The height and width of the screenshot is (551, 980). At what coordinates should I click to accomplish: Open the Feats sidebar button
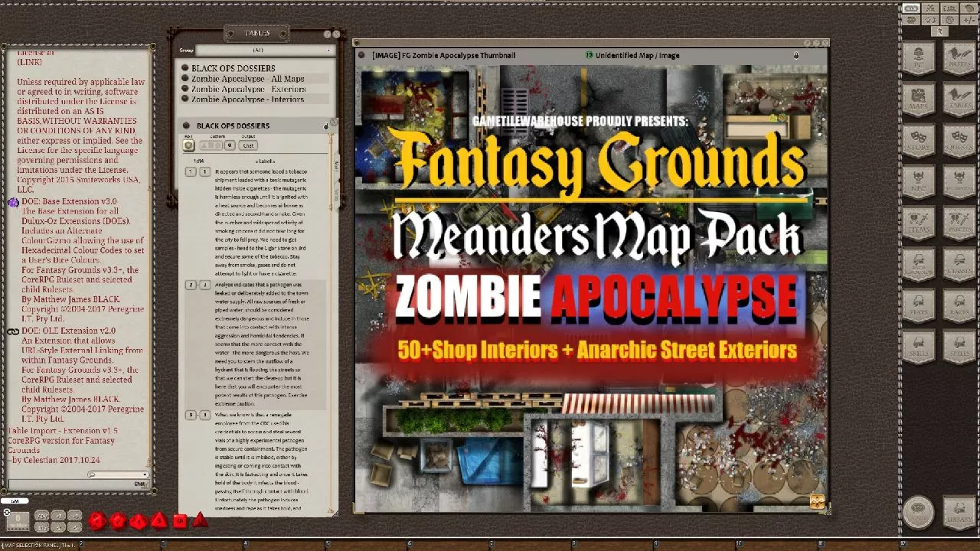coord(918,306)
